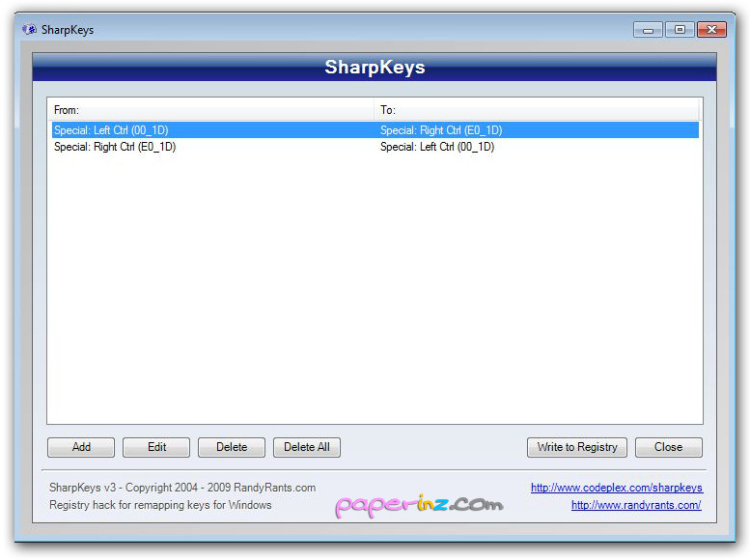This screenshot has width=750, height=560.
Task: Write key mappings to Registry
Action: [577, 447]
